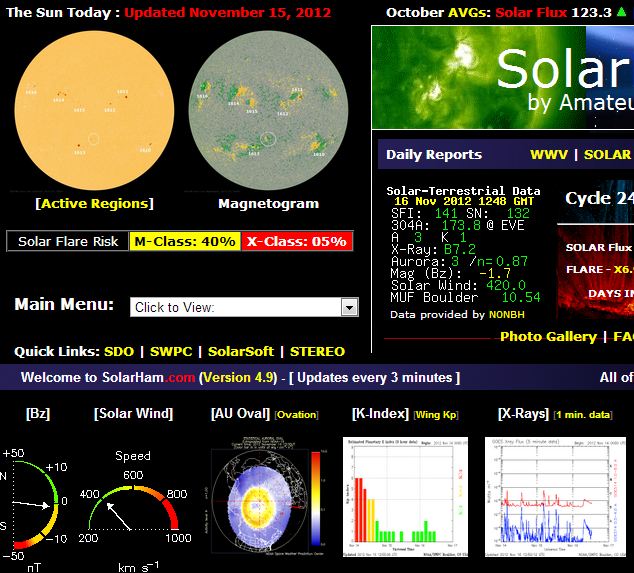The width and height of the screenshot is (634, 573).
Task: Click the [X-Rays] section heading
Action: (x=523, y=414)
